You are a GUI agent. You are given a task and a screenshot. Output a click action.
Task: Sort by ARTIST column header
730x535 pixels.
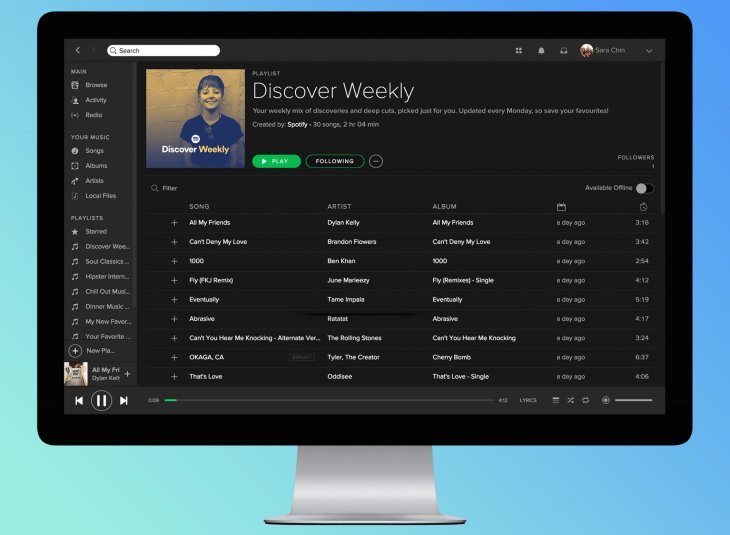click(339, 206)
